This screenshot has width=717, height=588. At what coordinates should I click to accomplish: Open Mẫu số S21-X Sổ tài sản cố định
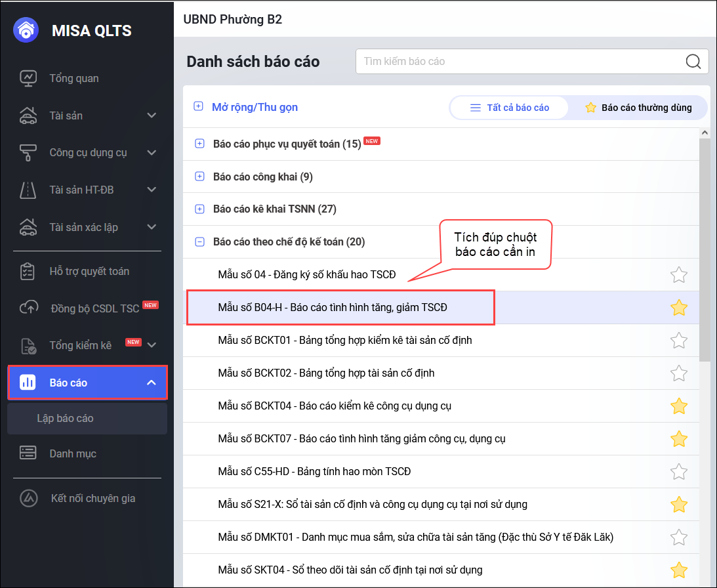pyautogui.click(x=373, y=504)
